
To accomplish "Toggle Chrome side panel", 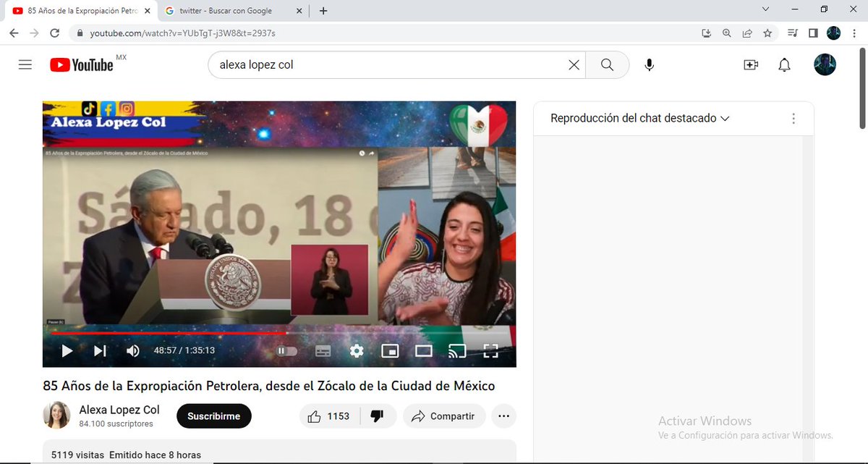I will click(813, 33).
